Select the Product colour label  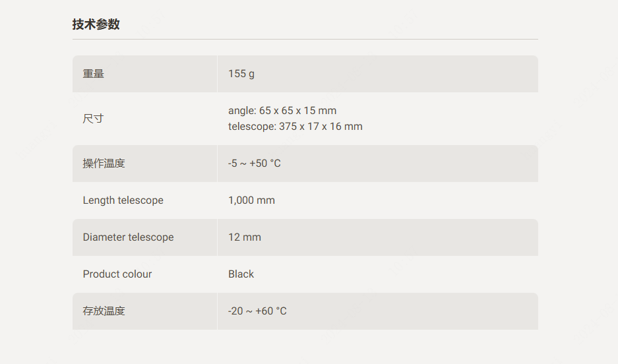(117, 274)
